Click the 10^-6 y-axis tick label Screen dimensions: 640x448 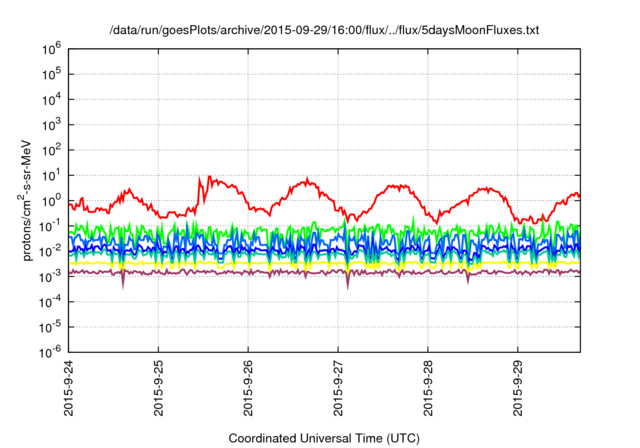click(x=52, y=352)
